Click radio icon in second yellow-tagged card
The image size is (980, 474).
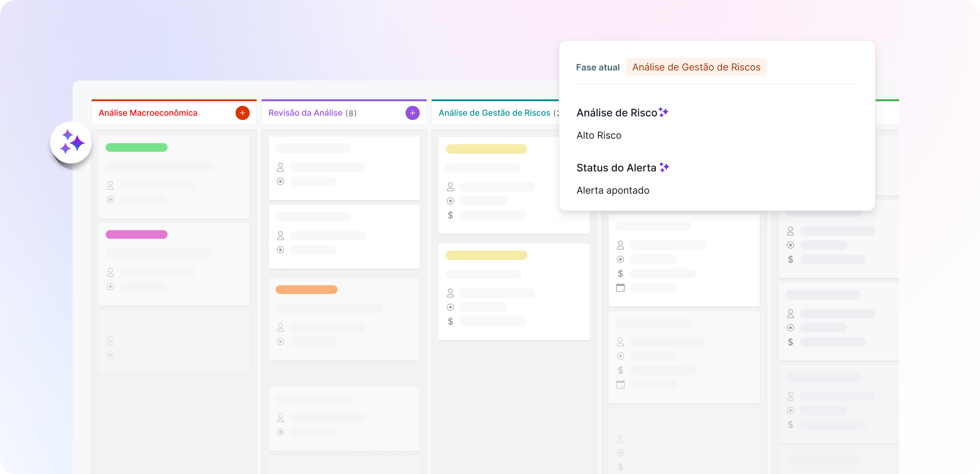pyautogui.click(x=450, y=307)
